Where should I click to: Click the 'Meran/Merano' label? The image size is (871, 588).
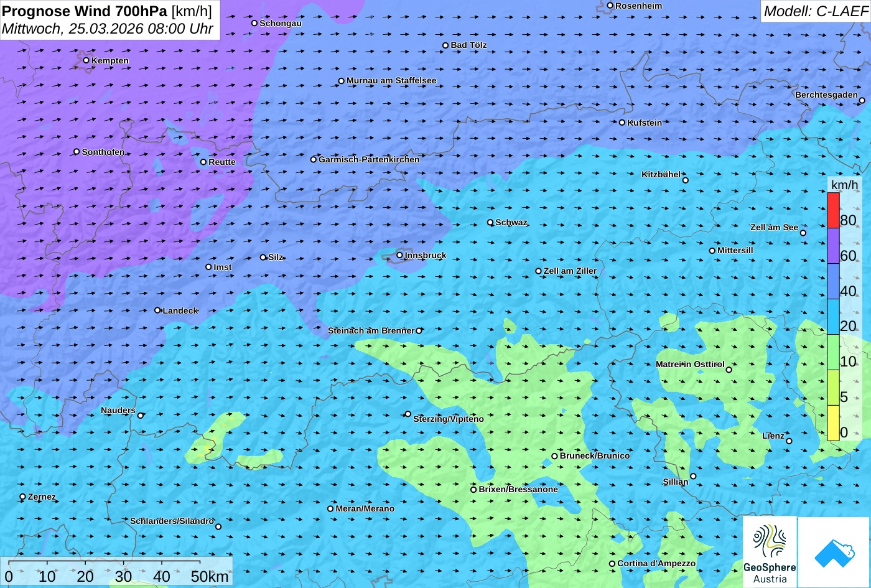click(365, 508)
